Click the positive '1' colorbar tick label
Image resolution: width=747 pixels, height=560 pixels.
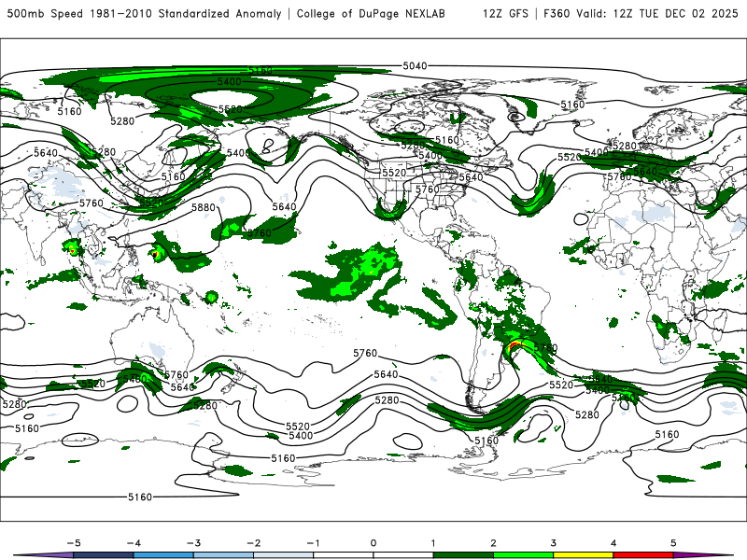433,543
